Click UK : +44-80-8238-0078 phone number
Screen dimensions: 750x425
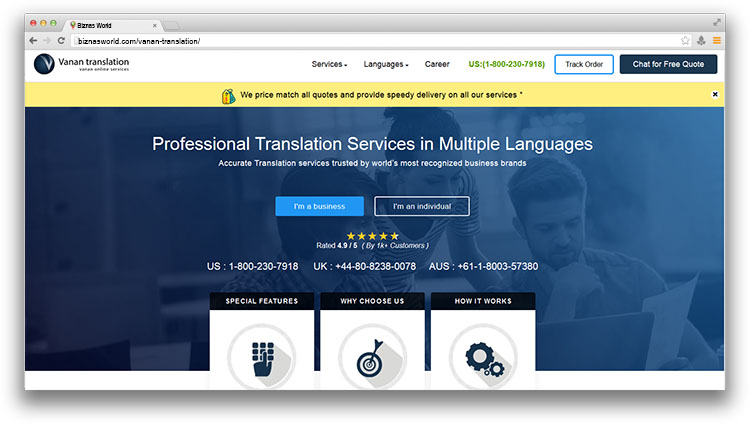pos(364,266)
